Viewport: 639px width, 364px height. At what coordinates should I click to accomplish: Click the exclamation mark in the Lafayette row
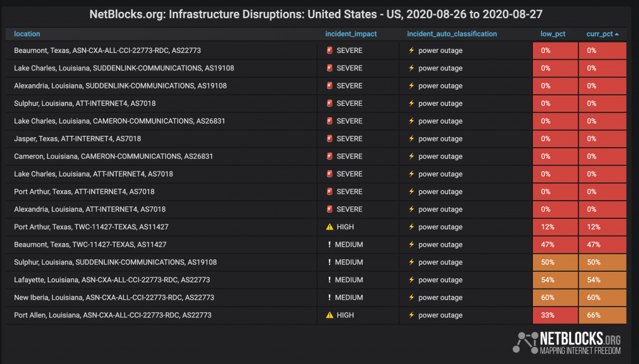point(329,280)
